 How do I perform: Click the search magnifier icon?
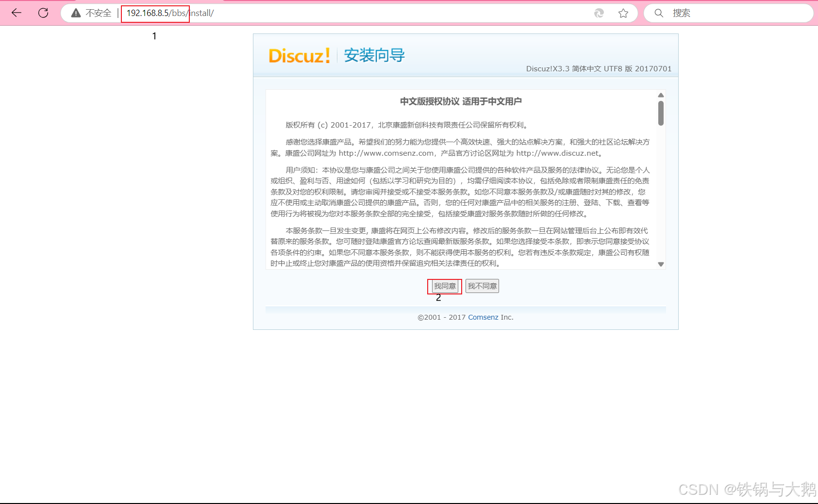coord(659,13)
